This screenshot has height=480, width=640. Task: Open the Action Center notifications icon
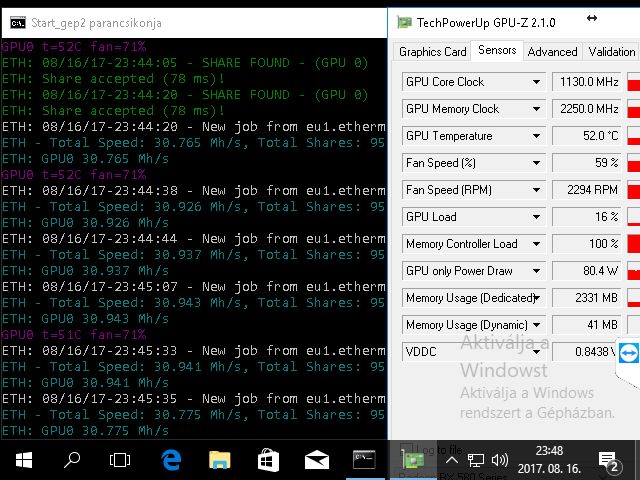point(610,462)
